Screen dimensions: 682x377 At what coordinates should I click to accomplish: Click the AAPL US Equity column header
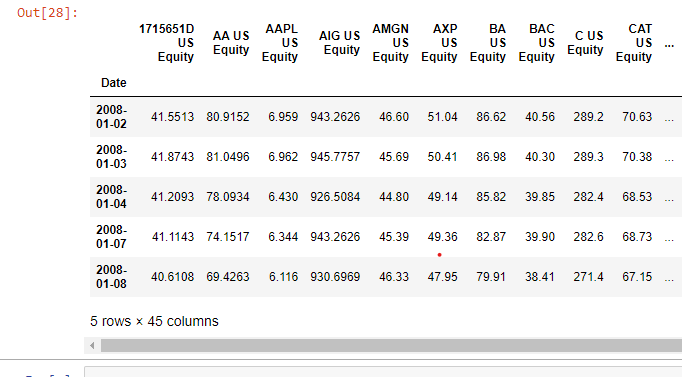coord(280,43)
